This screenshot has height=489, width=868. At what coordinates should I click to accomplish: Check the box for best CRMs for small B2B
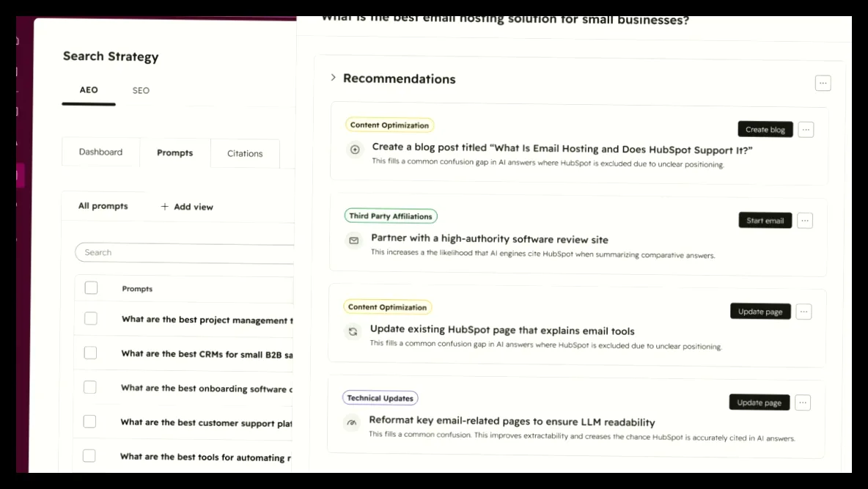[90, 353]
